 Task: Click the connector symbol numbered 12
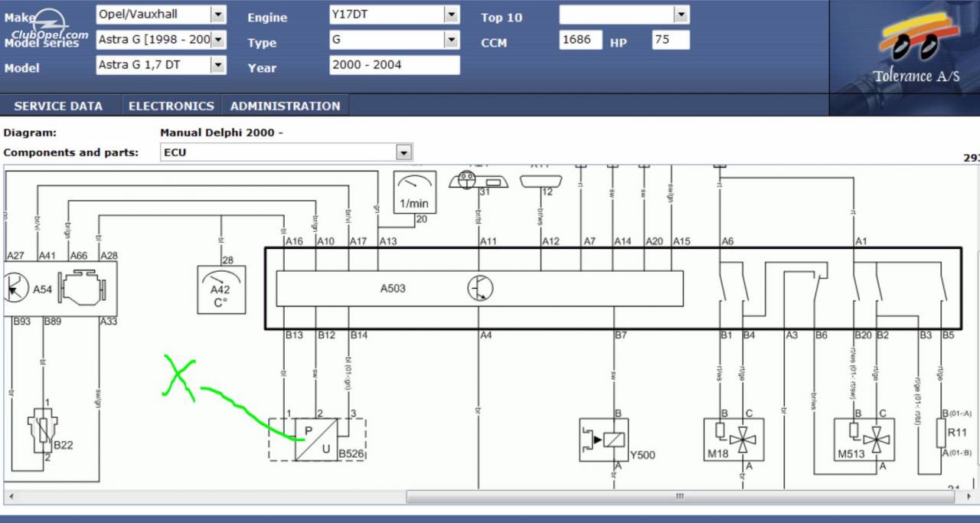(542, 181)
